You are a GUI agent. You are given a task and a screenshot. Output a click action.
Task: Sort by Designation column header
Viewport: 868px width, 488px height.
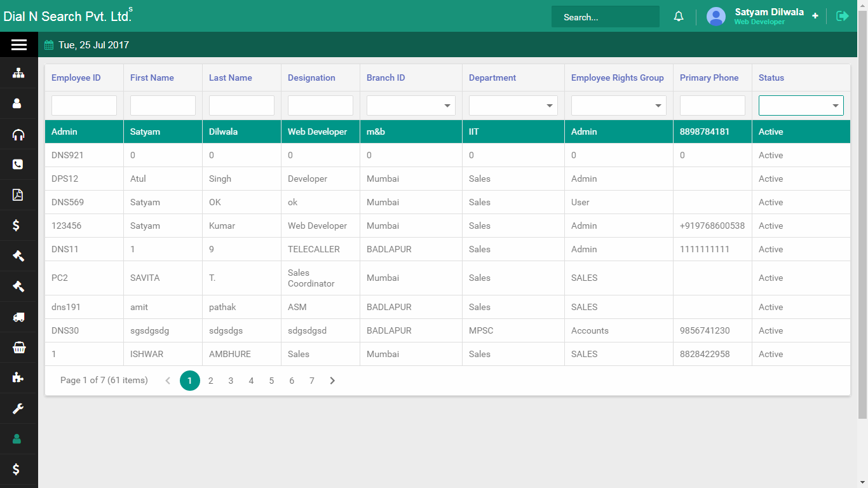[x=311, y=78]
